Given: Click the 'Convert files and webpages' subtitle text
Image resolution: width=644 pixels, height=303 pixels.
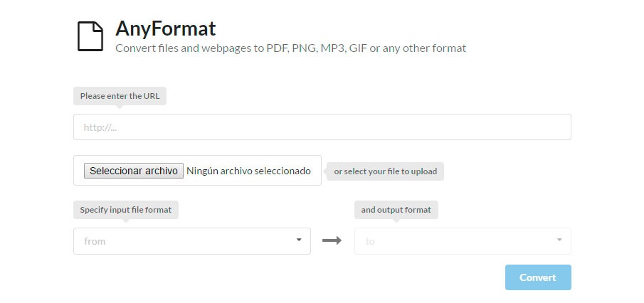Looking at the screenshot, I should 290,48.
